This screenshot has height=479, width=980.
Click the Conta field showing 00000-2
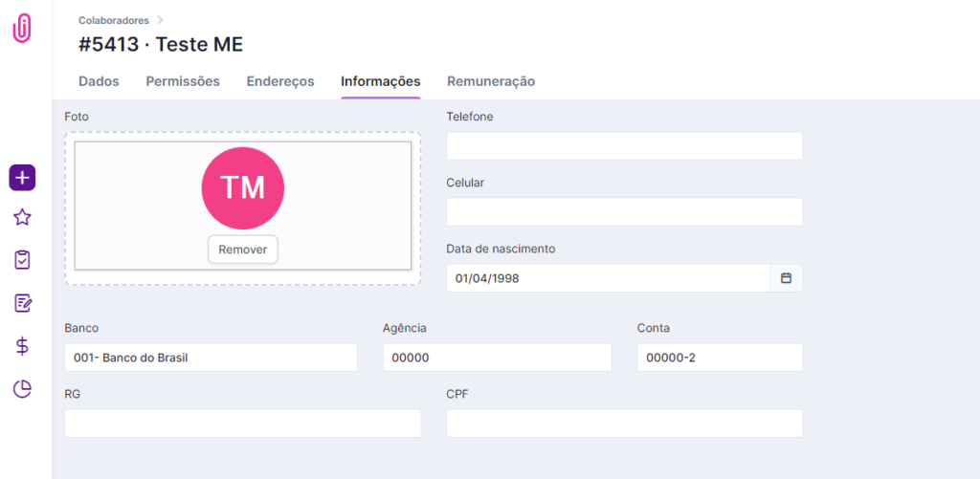(720, 358)
